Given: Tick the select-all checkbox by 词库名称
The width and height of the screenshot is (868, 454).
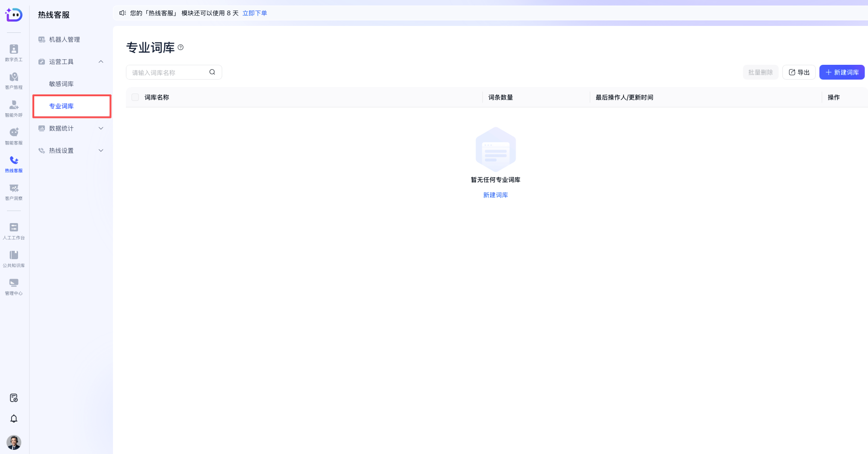Looking at the screenshot, I should (135, 97).
